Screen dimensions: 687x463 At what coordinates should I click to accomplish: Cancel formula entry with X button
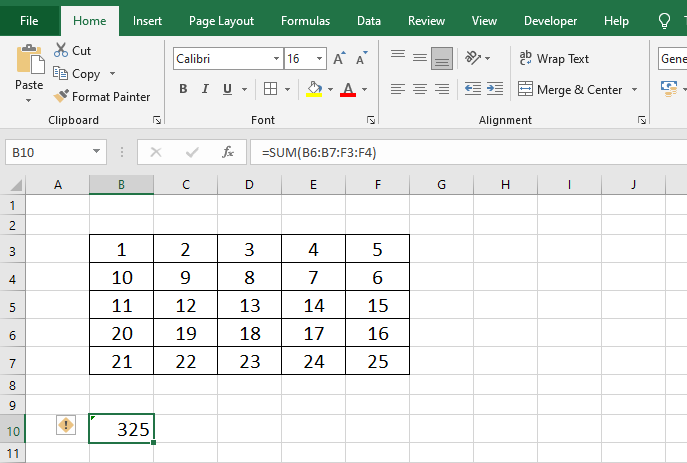tap(156, 152)
